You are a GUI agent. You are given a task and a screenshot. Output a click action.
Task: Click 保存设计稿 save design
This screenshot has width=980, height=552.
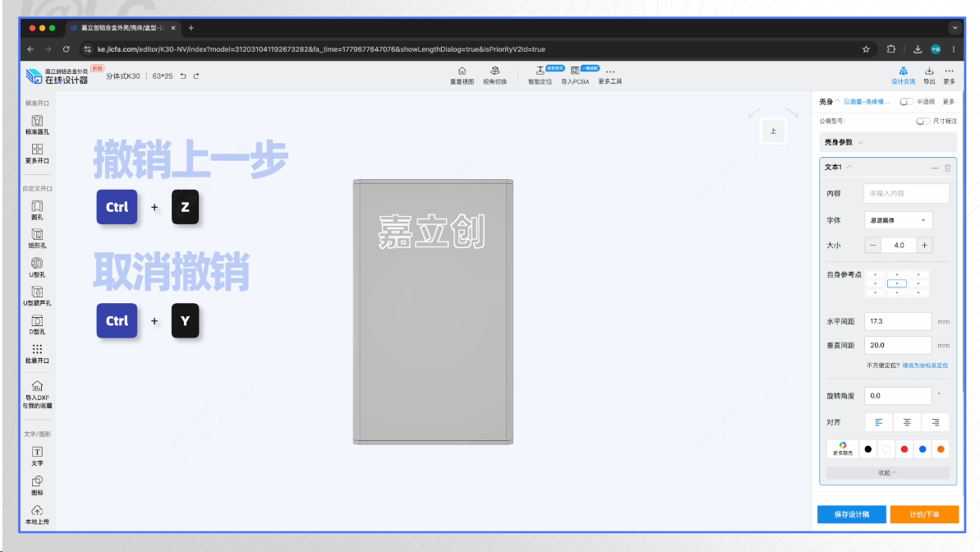pyautogui.click(x=852, y=514)
